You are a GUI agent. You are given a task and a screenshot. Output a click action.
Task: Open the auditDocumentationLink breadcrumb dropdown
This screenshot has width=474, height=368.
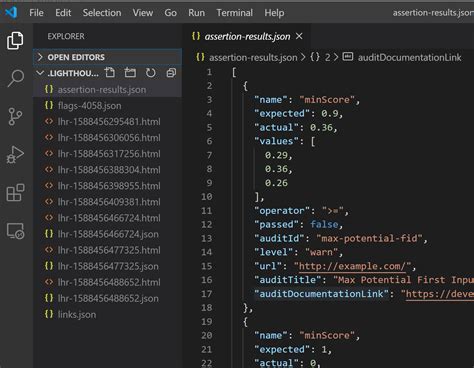pos(409,57)
